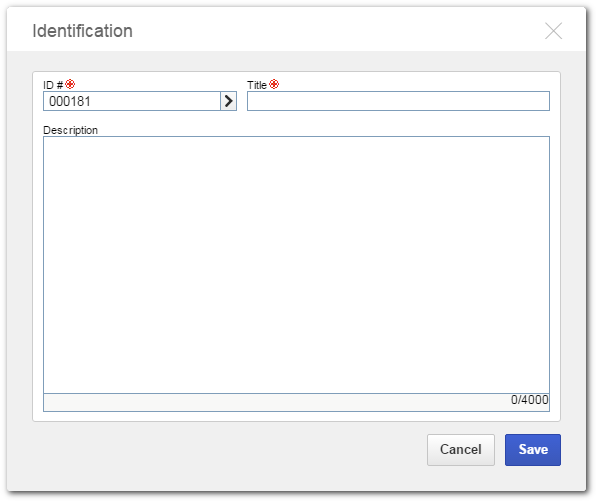Click the "Description" field label
Image resolution: width=596 pixels, height=501 pixels.
tap(70, 130)
